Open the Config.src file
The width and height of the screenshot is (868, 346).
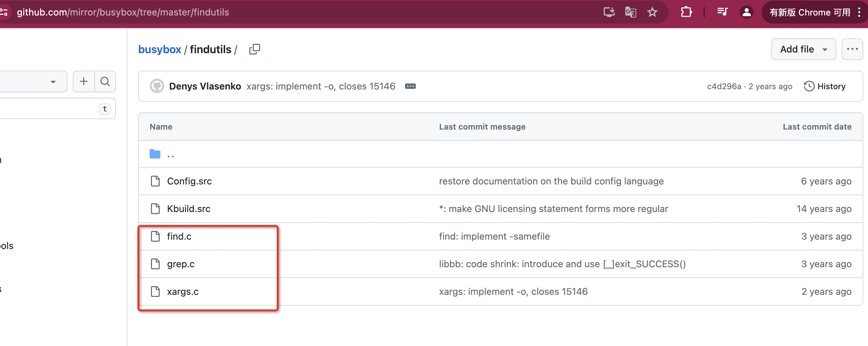pyautogui.click(x=189, y=181)
